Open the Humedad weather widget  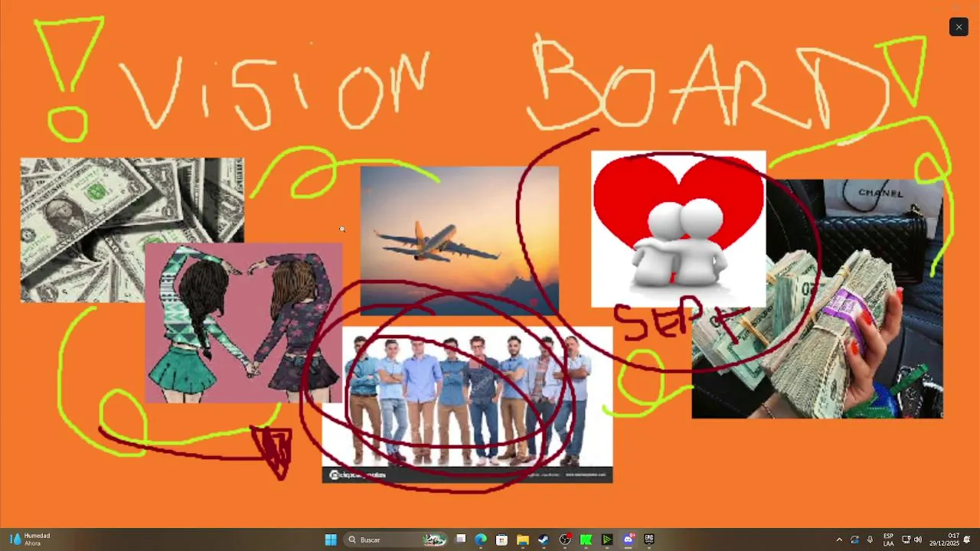pyautogui.click(x=30, y=540)
